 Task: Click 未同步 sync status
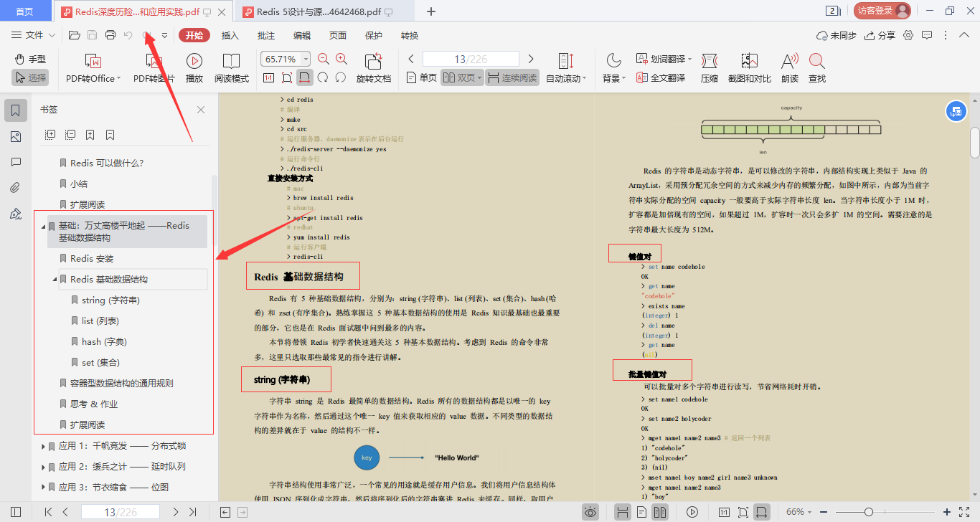click(837, 35)
